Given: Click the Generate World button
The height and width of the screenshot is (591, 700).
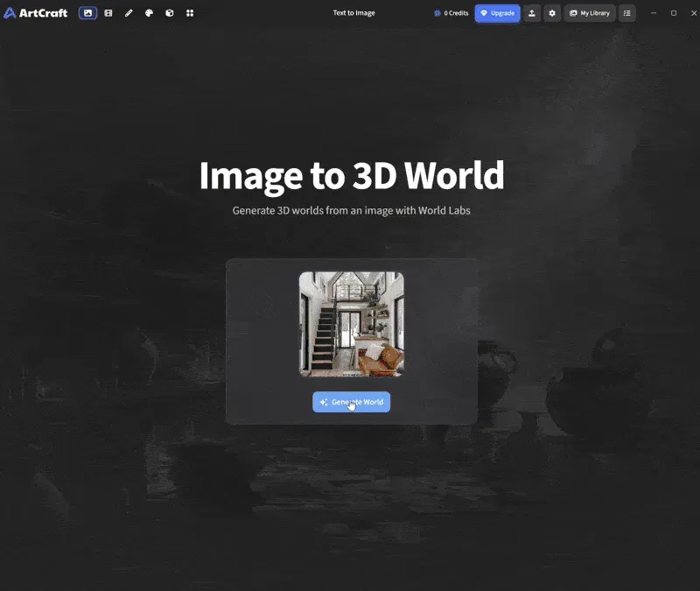Looking at the screenshot, I should [x=352, y=402].
